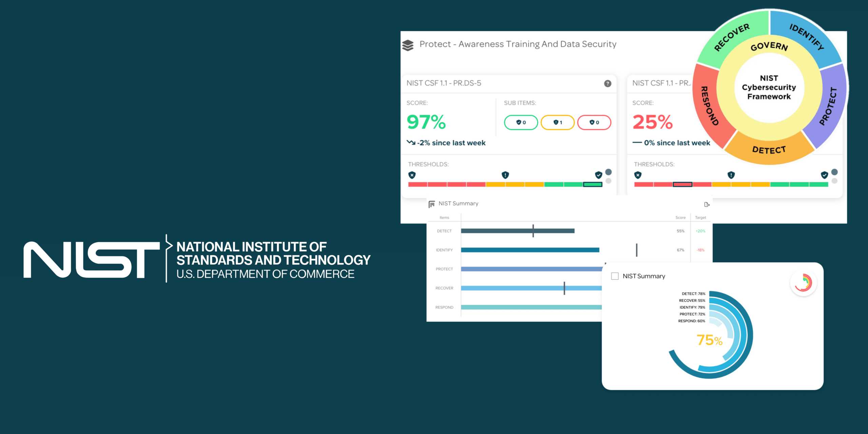Click the checkmark shield threshold icon on PR.DS-5

point(598,175)
